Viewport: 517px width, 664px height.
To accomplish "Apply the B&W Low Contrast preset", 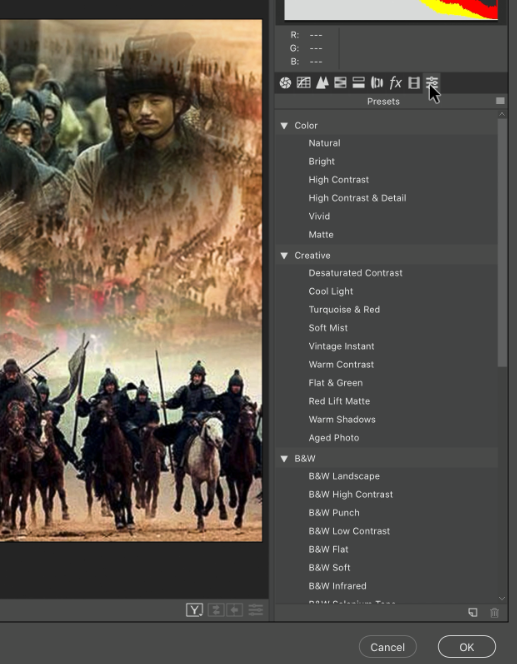I will pyautogui.click(x=349, y=531).
